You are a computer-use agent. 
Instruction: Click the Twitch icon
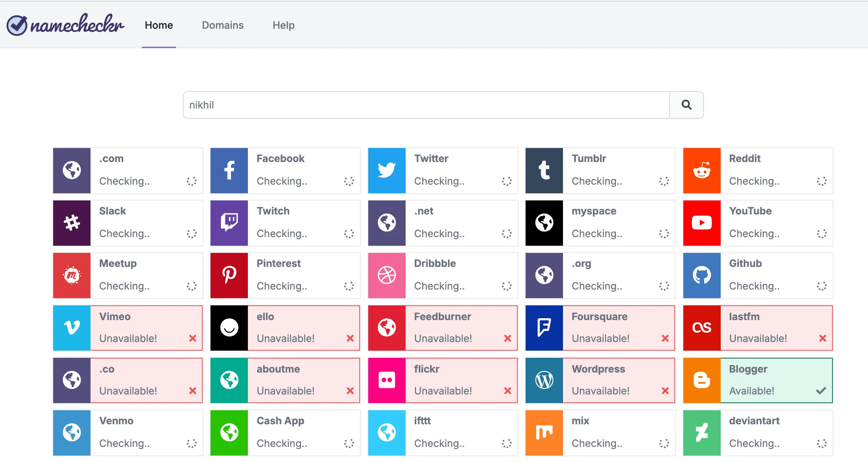[x=229, y=223]
